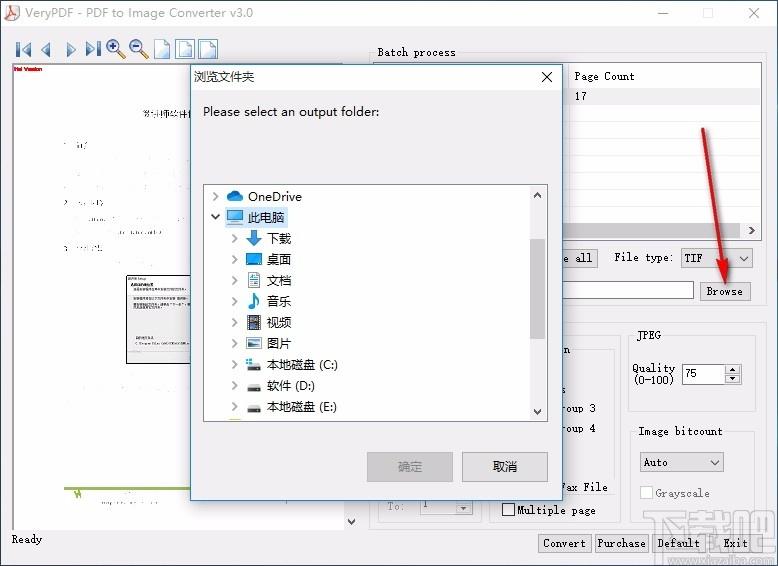Image resolution: width=778 pixels, height=566 pixels.
Task: Expand the 本地磁盘 (C:) node
Action: coord(235,365)
